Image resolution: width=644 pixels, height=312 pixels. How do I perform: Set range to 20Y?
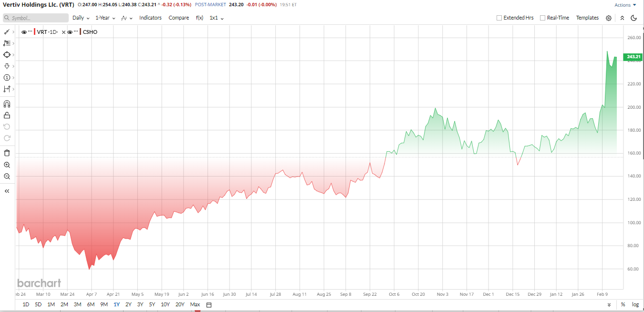click(180, 304)
